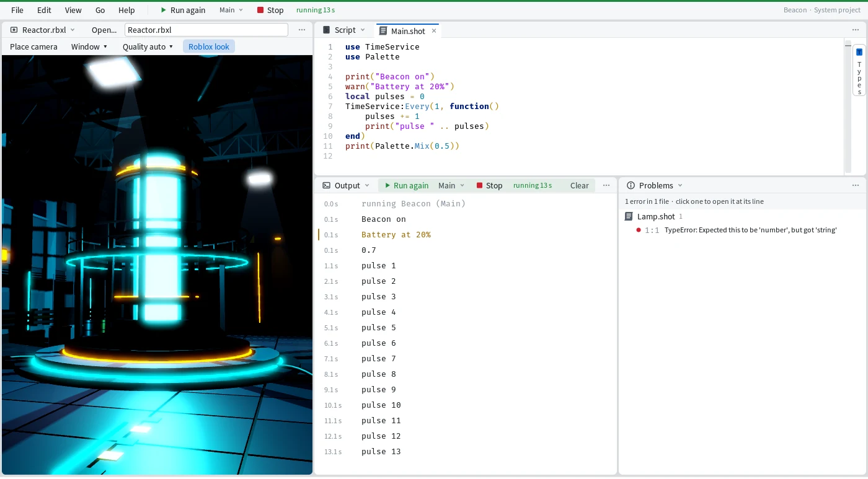Click the Open... button
The image size is (868, 479).
click(104, 30)
